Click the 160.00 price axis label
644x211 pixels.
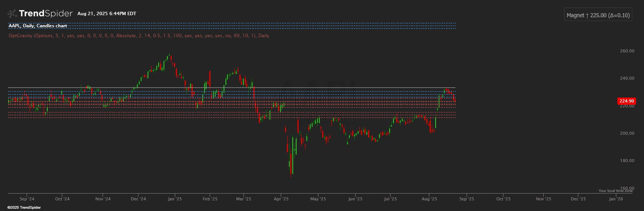tap(627, 188)
